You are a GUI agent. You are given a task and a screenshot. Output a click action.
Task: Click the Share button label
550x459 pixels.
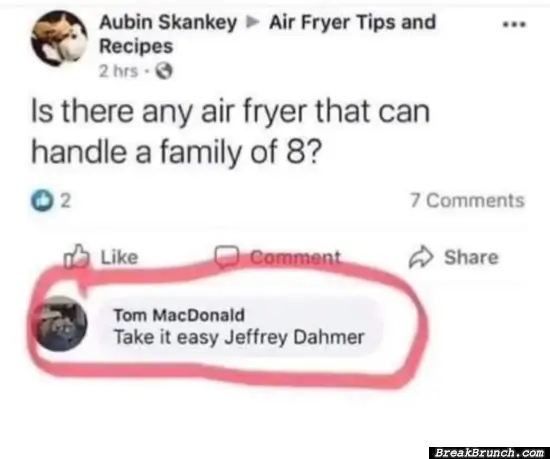click(471, 257)
